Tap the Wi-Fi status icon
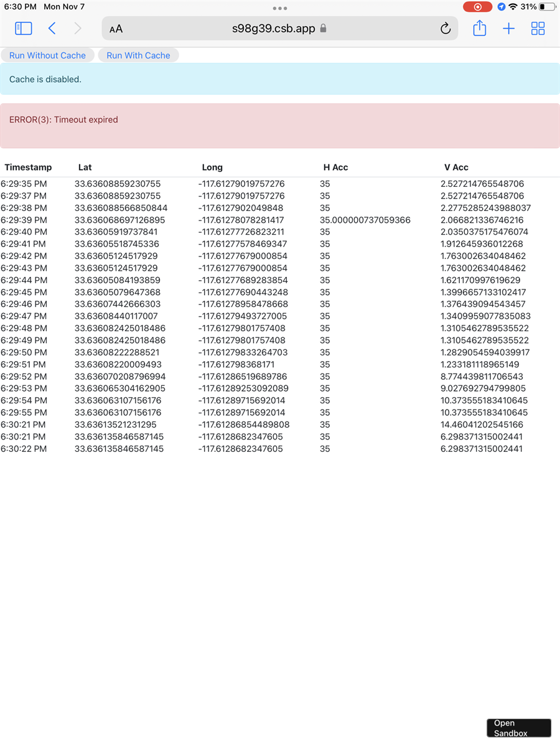Image resolution: width=560 pixels, height=747 pixels. pyautogui.click(x=513, y=7)
